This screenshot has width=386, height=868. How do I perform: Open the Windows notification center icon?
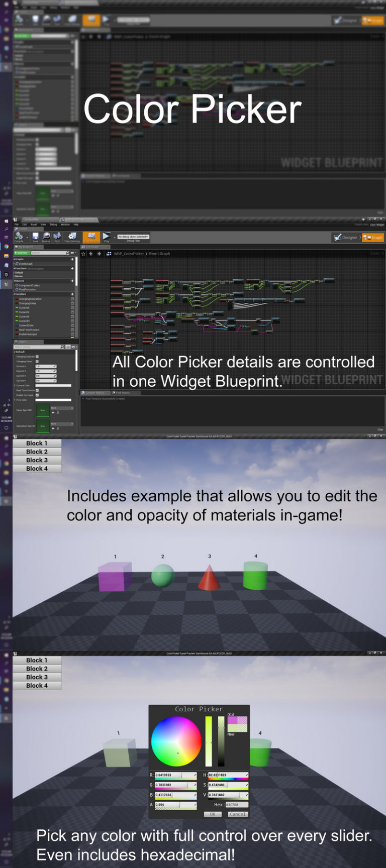tap(6, 427)
